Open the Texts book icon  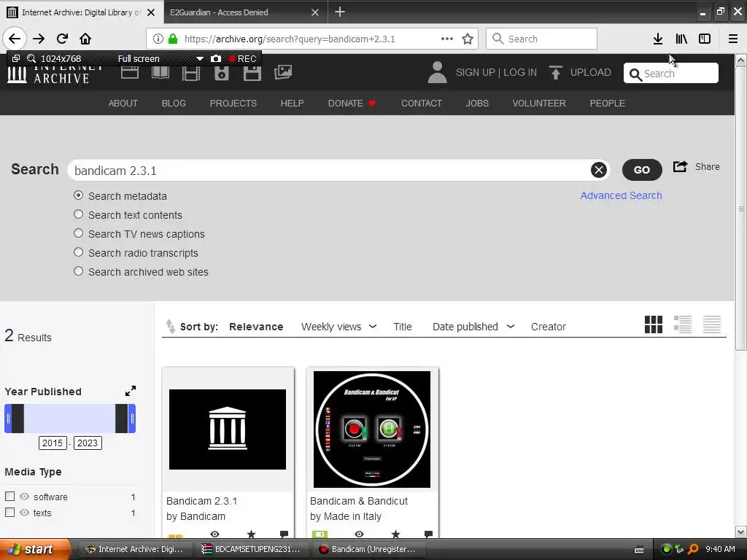tap(160, 73)
